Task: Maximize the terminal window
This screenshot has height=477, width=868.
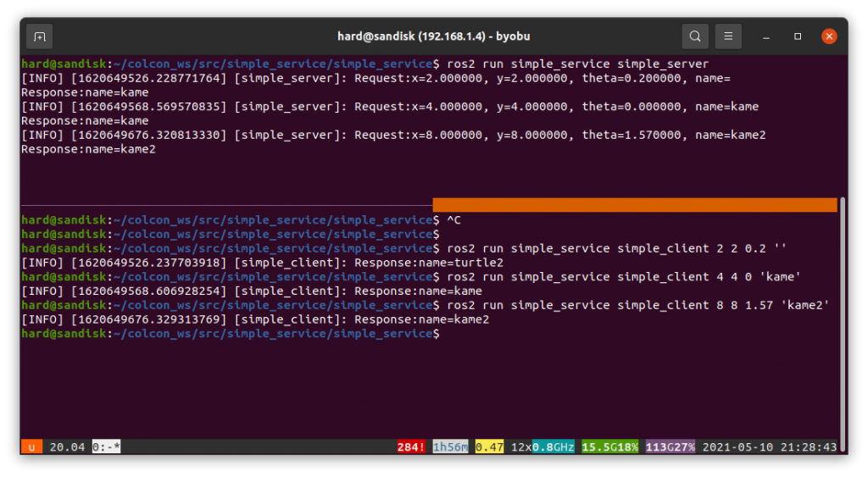Action: 798,36
